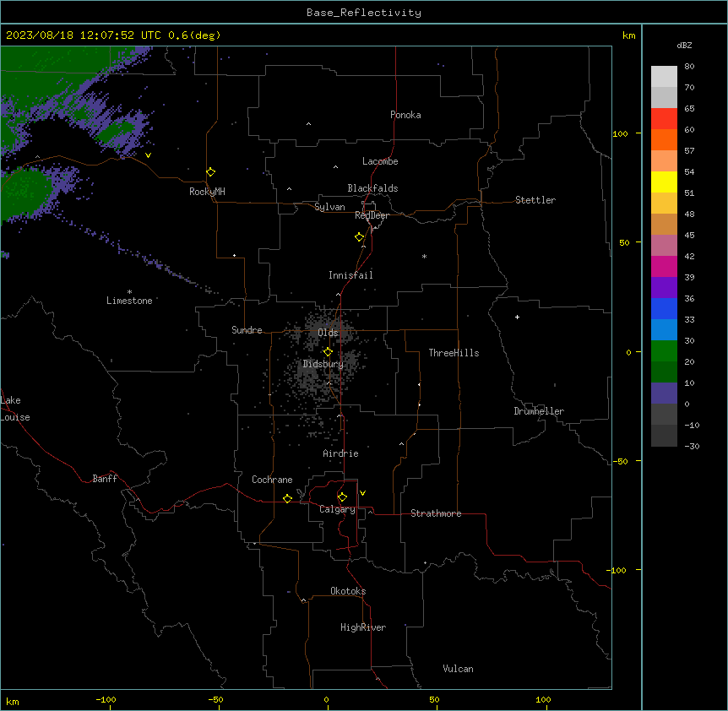Click the 65 dBZ red swatch

point(664,119)
